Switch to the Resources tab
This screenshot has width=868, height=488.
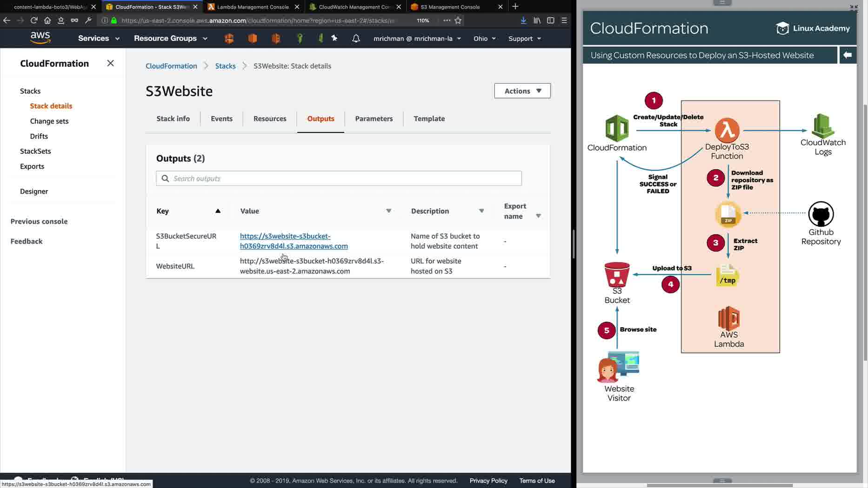point(270,119)
